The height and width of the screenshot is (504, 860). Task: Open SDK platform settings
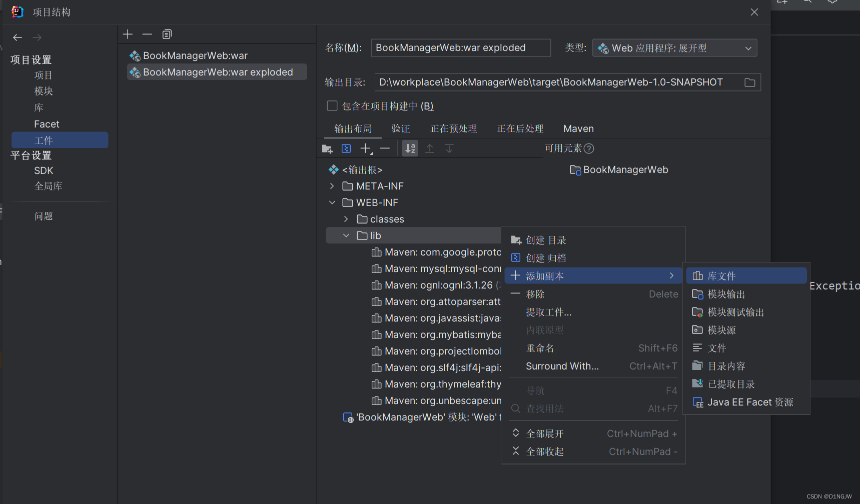44,171
